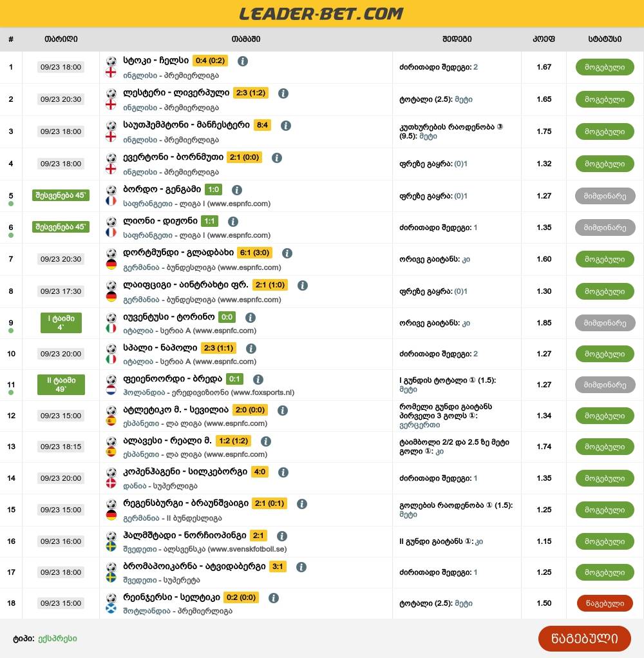Click live score badge 1:1 for ლიონი - დიჟონი
Viewport: 644px width, 658px height.
pyautogui.click(x=210, y=221)
